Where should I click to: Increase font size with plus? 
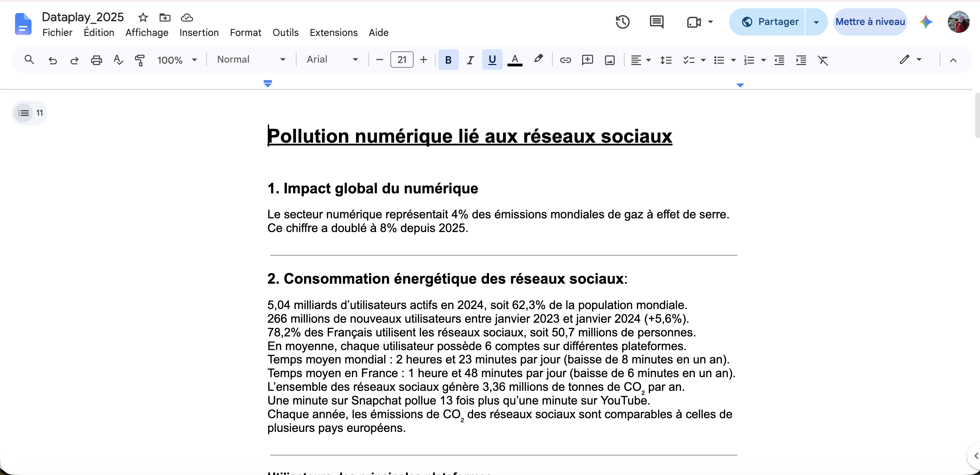point(424,60)
